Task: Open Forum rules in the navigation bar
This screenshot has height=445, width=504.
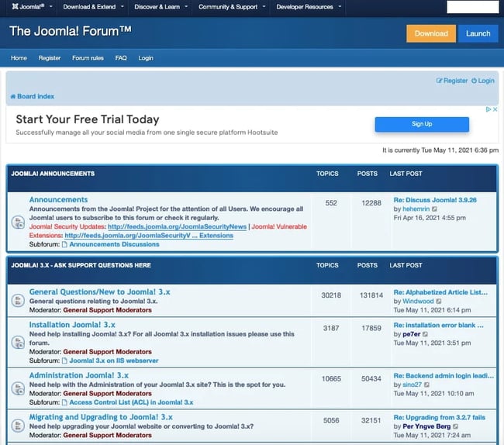Action: 88,58
